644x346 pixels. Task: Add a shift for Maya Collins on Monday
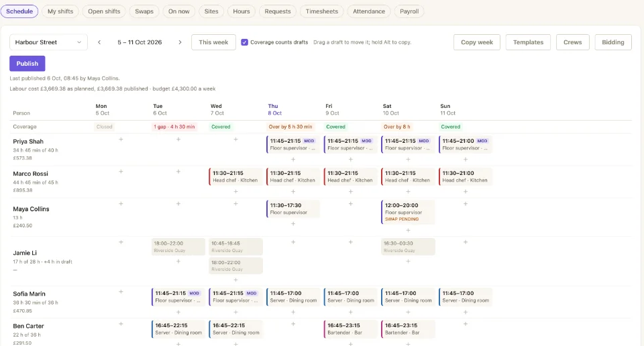point(121,204)
